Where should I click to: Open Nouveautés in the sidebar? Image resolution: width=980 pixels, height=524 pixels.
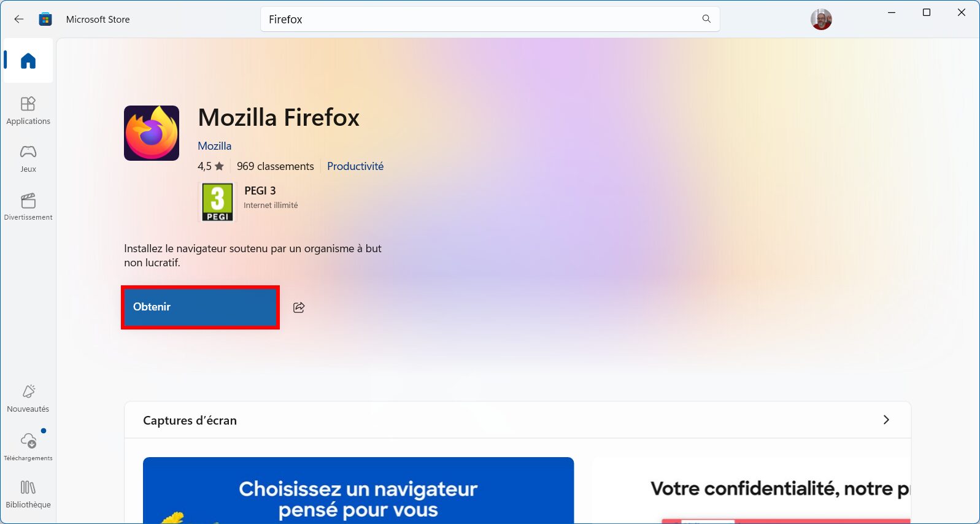28,399
